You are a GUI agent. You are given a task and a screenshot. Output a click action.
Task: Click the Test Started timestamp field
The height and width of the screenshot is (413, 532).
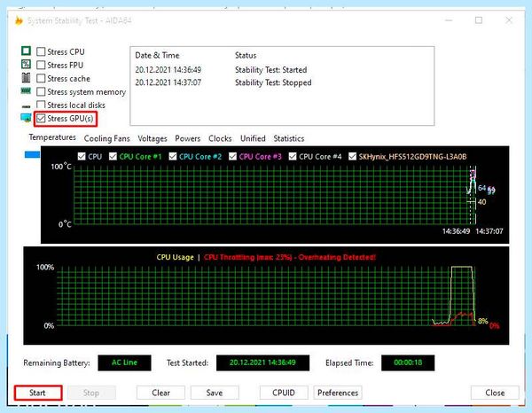[x=262, y=362]
